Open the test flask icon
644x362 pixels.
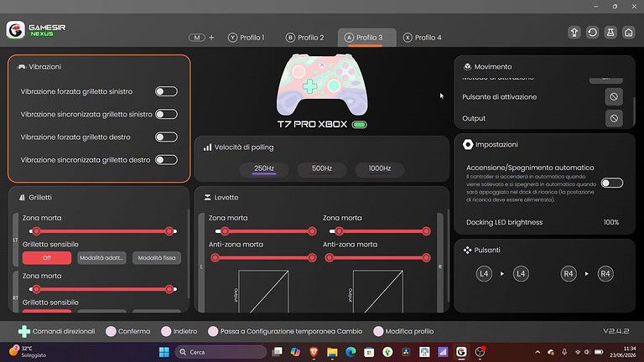coord(610,33)
